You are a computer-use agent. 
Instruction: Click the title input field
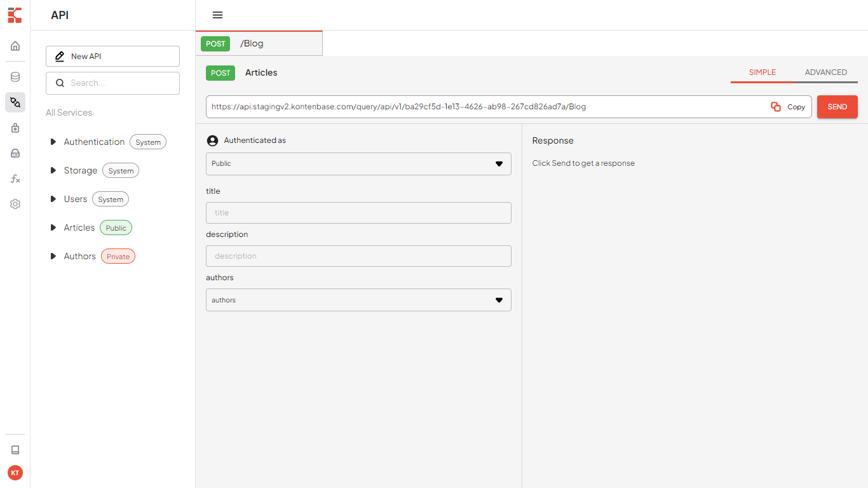tap(358, 213)
